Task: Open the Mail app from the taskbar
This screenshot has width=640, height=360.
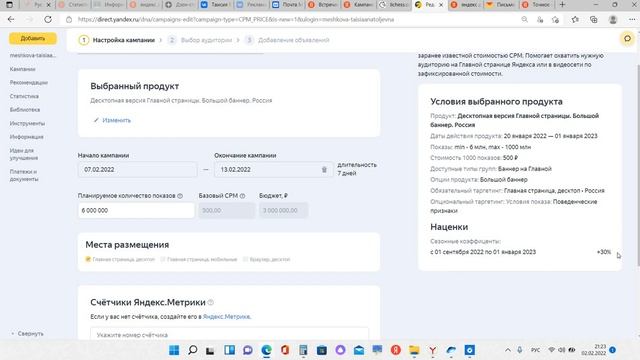Action: tap(359, 350)
